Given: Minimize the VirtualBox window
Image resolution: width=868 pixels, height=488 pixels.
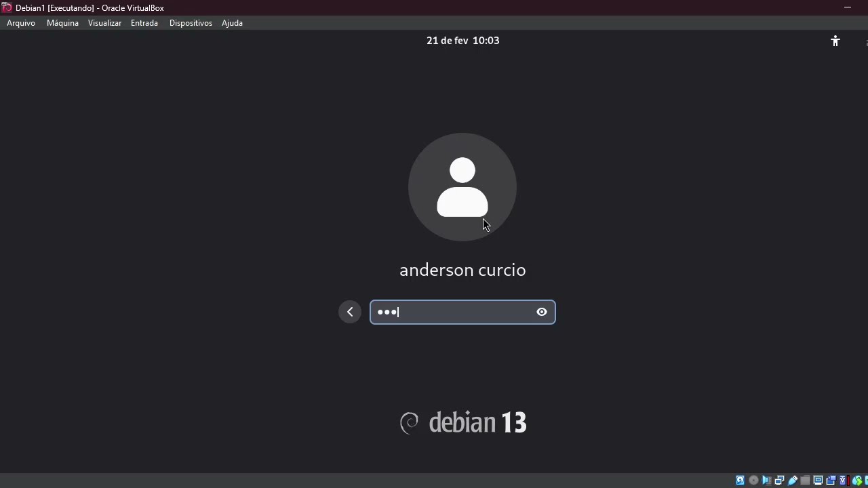Looking at the screenshot, I should click(848, 7).
